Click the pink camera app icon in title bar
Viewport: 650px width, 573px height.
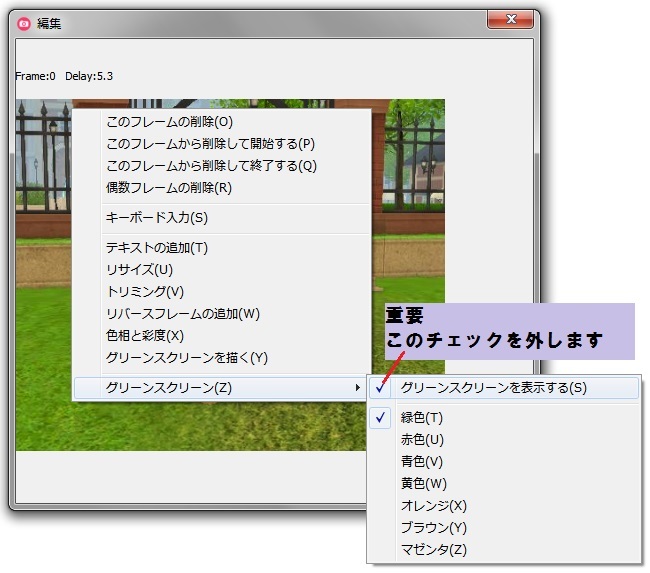pyautogui.click(x=24, y=24)
